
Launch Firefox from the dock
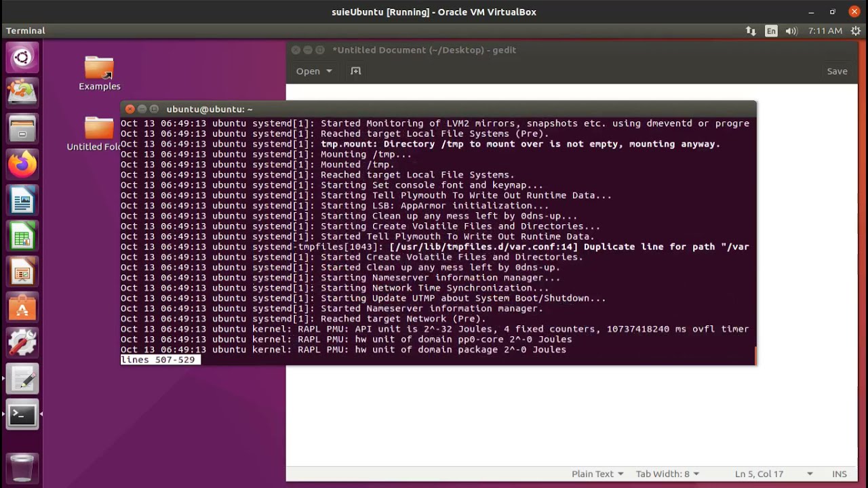[x=22, y=164]
